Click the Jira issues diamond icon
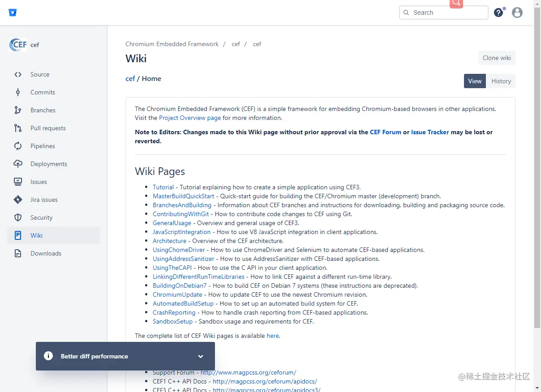The height and width of the screenshot is (392, 541). tap(18, 200)
